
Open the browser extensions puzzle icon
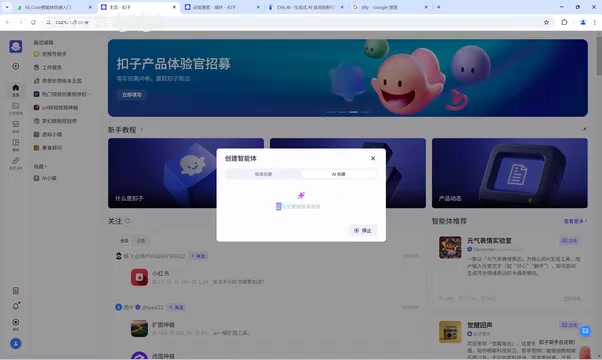564,22
